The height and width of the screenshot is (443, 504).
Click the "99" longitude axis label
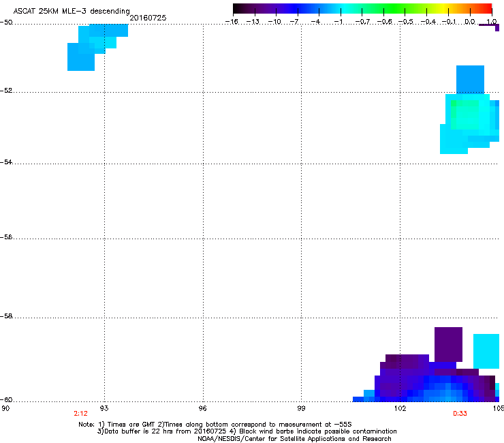coord(301,408)
